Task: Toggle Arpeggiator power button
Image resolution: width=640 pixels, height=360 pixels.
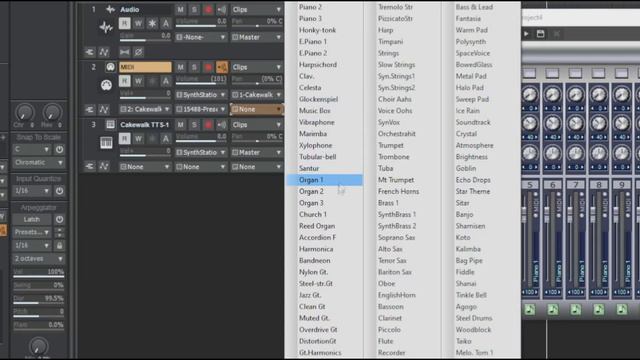Action: click(60, 219)
